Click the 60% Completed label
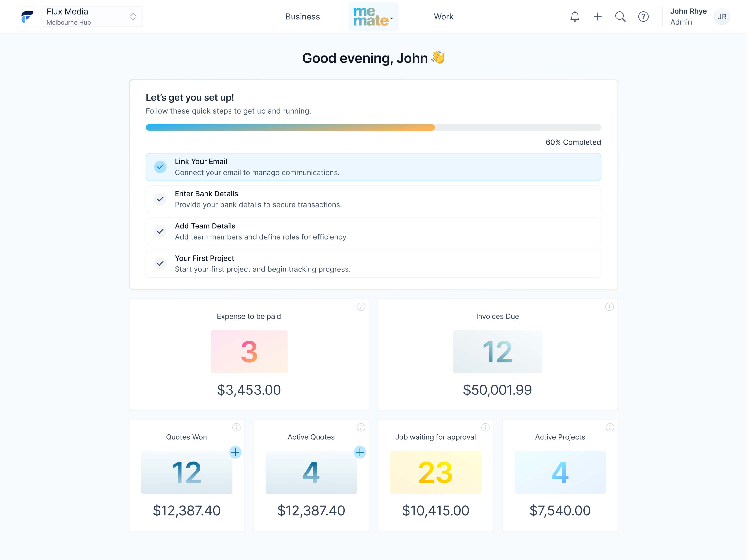The width and height of the screenshot is (747, 560). click(x=573, y=142)
